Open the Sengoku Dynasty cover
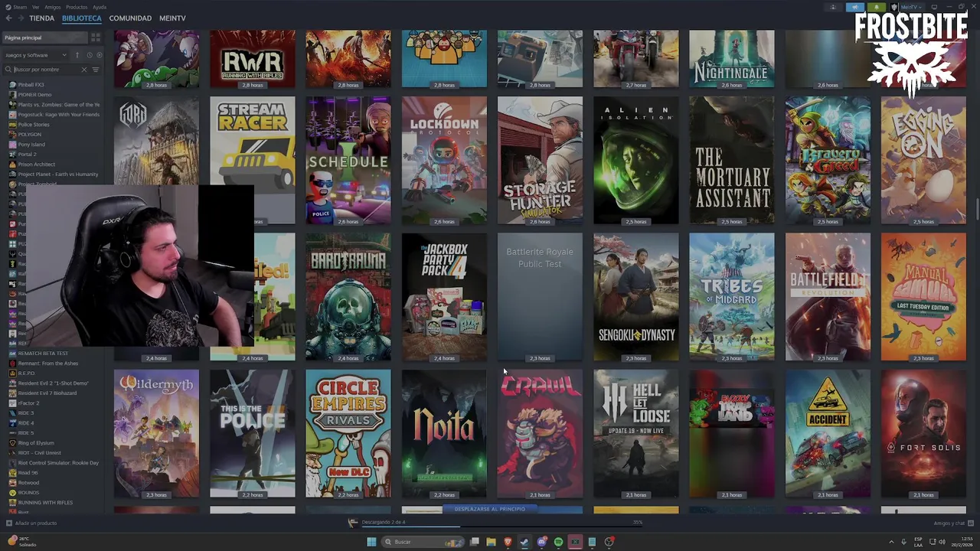This screenshot has width=980, height=551. (635, 297)
